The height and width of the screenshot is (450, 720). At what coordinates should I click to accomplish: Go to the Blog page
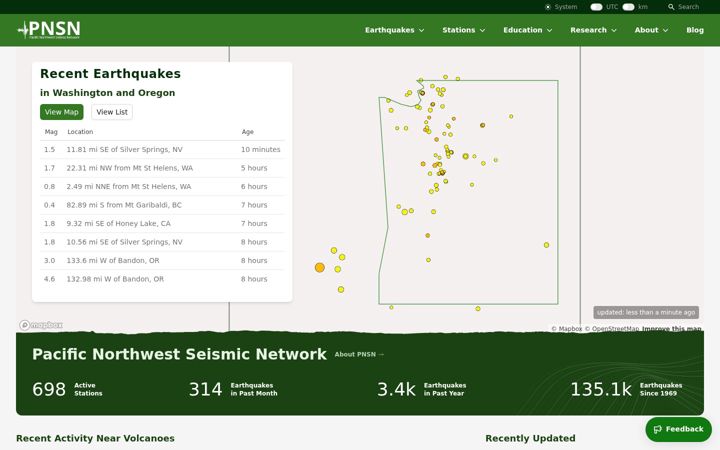695,30
